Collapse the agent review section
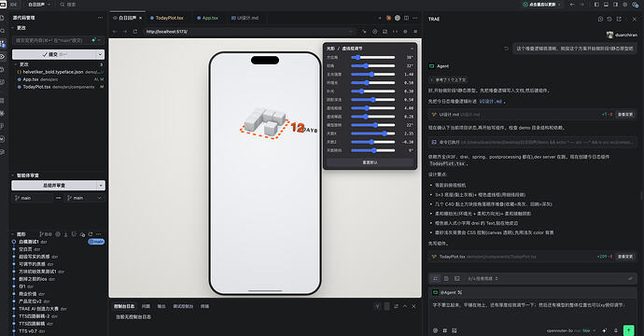The width and height of the screenshot is (644, 336). click(x=13, y=175)
